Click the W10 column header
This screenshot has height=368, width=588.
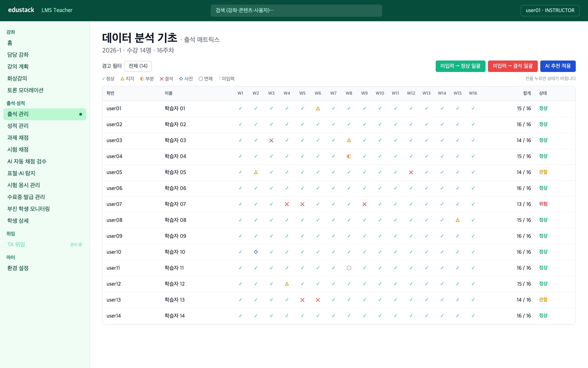(x=380, y=93)
